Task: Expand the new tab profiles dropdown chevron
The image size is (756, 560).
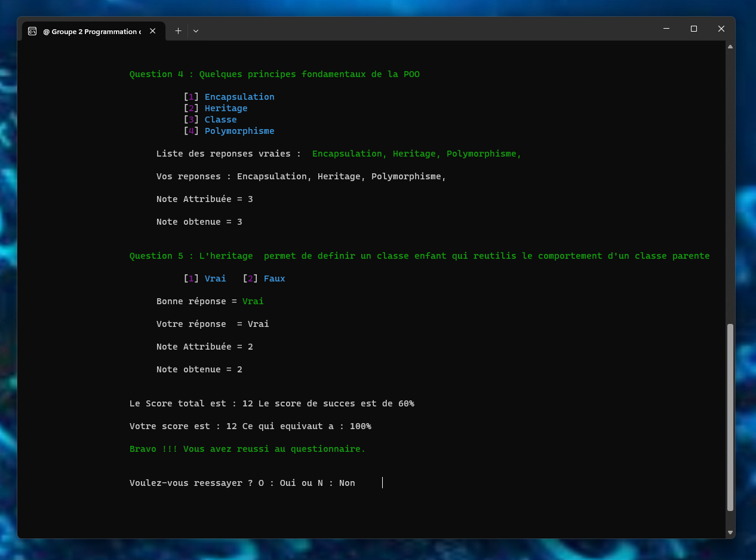Action: pyautogui.click(x=196, y=31)
